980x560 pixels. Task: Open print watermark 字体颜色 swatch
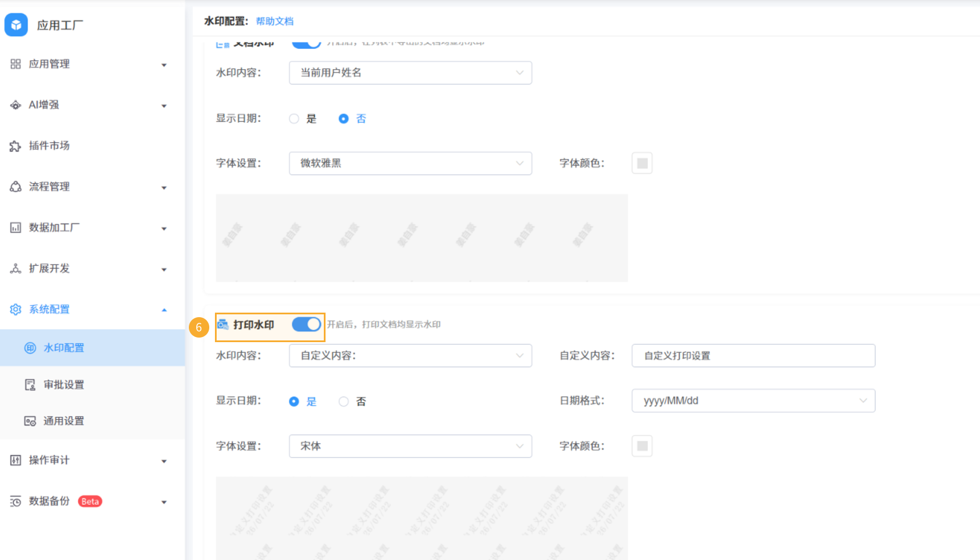pyautogui.click(x=642, y=446)
